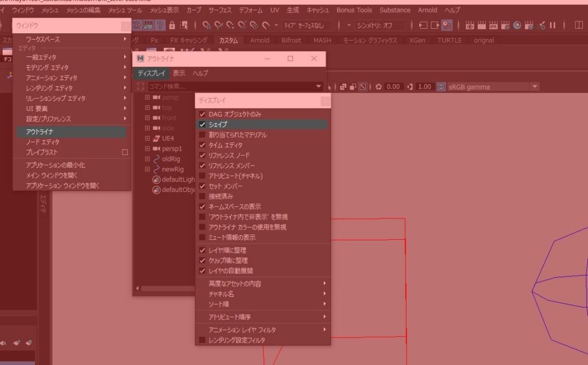Switch to the Bifrost shelf tab
This screenshot has width=588, height=365.
(291, 40)
